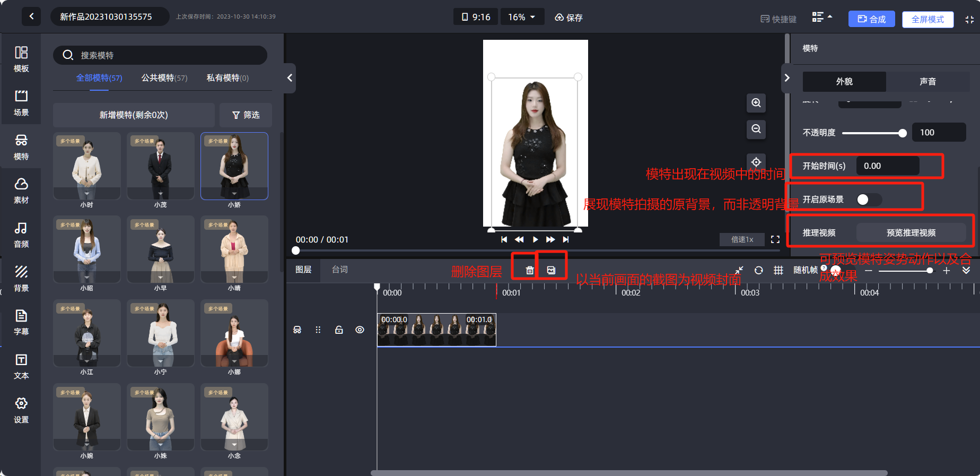Open the 素材 materials panel

pos(21,191)
